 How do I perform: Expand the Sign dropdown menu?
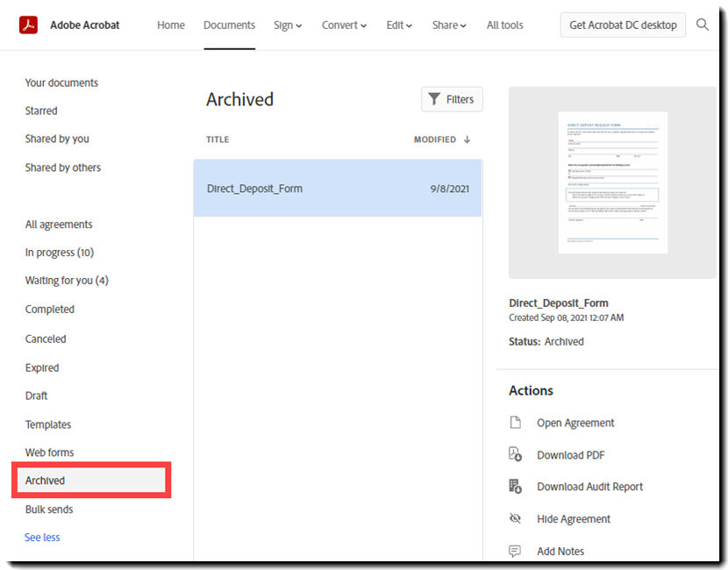pos(288,25)
